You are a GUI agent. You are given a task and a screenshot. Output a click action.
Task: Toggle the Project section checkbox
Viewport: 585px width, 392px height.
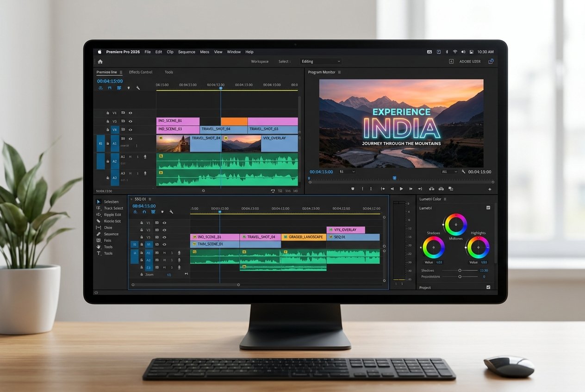pyautogui.click(x=488, y=287)
